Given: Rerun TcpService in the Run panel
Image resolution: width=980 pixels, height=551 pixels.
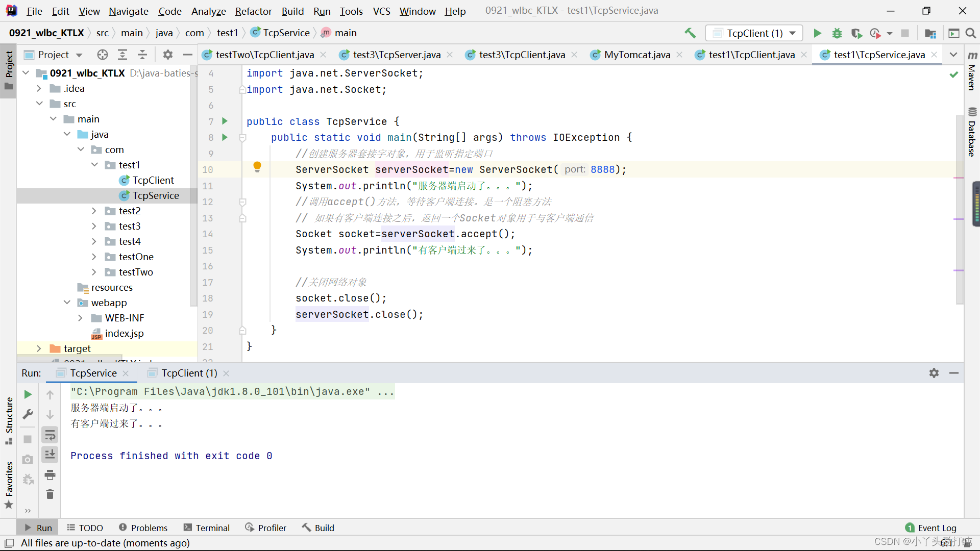Looking at the screenshot, I should coord(28,394).
